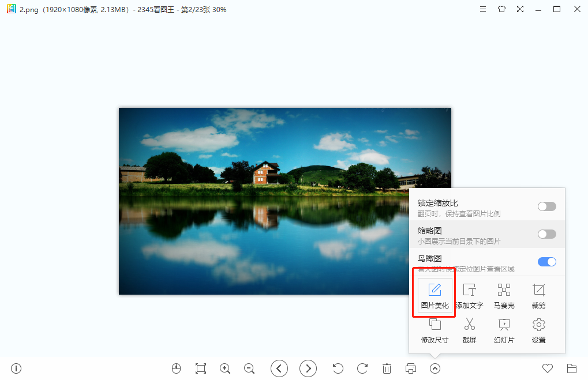
Task: Open the 马赛克 mosaic tool
Action: click(x=504, y=295)
